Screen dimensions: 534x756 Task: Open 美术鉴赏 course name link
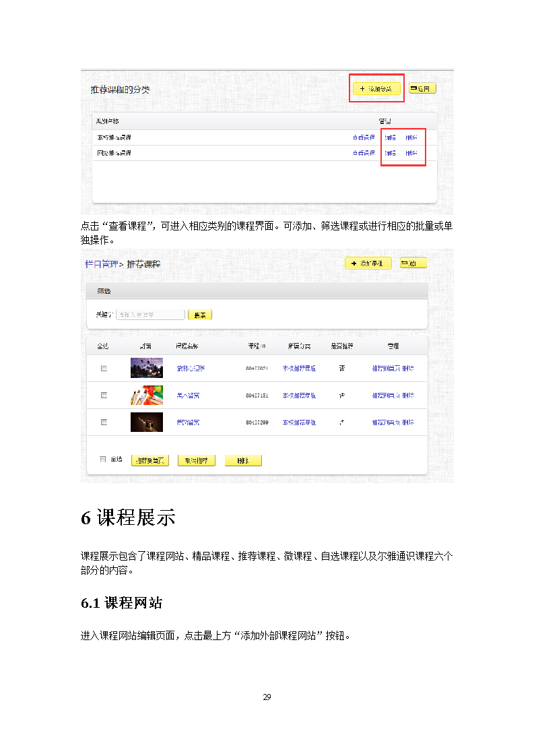coord(187,396)
